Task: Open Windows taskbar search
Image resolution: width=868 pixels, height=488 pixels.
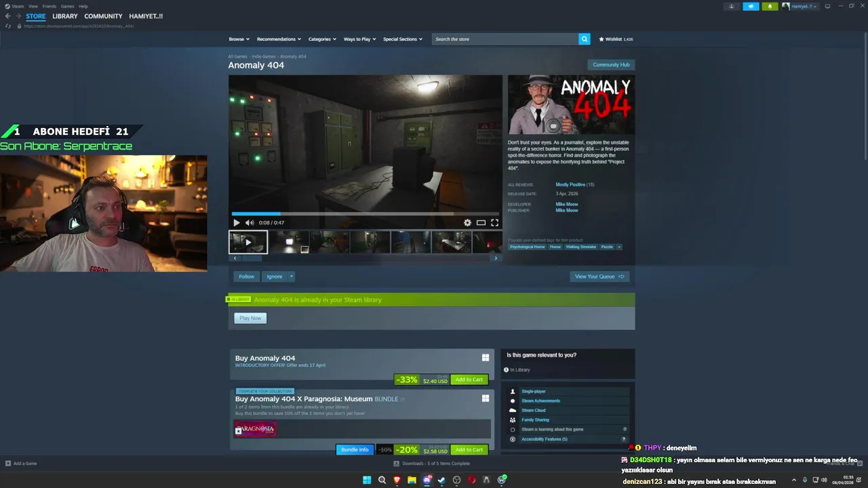Action: coord(382,480)
